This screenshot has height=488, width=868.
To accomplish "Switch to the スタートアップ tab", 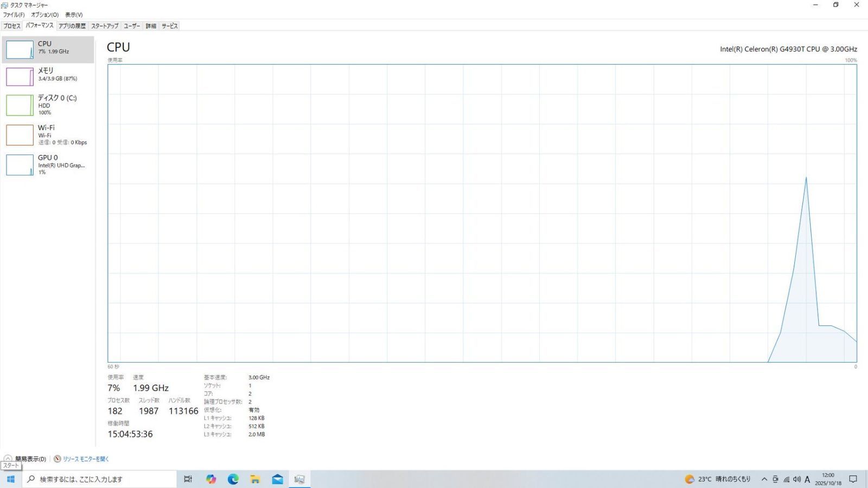I will 105,26.
